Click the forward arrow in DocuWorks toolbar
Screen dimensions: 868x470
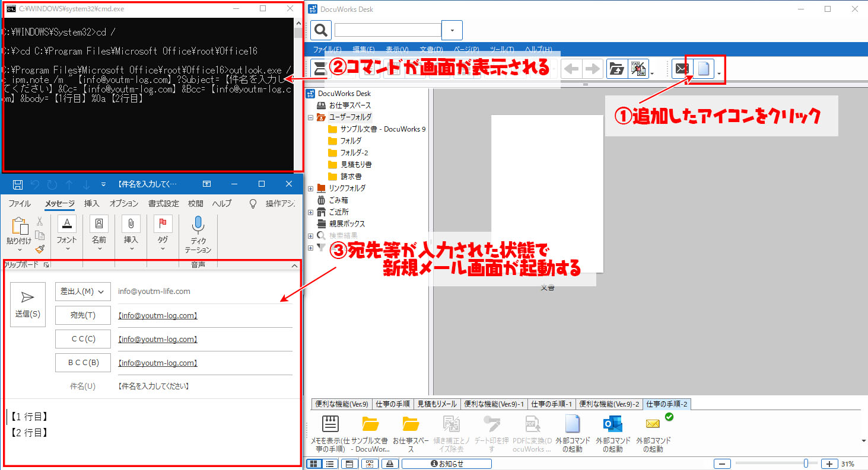[x=592, y=69]
